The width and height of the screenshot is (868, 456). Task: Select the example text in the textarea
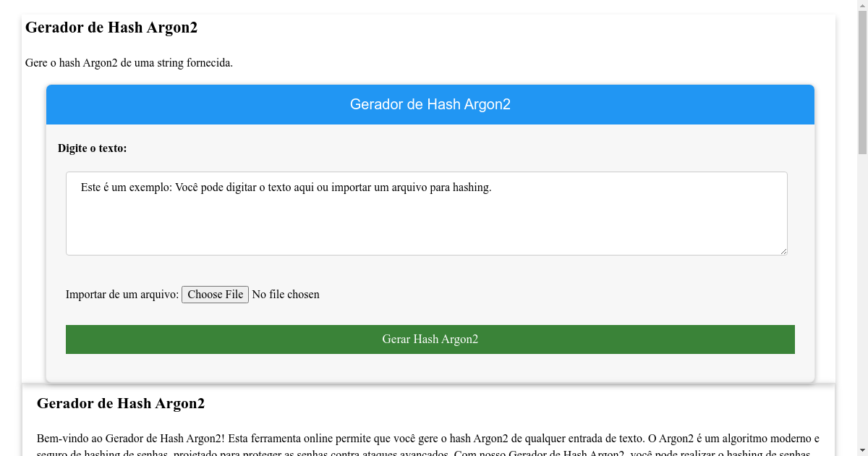click(x=286, y=187)
